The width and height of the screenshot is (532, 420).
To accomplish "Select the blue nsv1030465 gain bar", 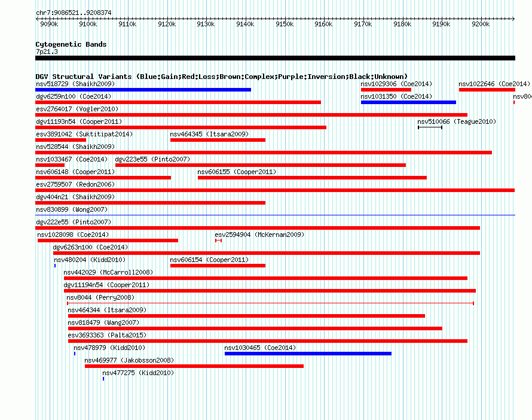I will (x=308, y=354).
